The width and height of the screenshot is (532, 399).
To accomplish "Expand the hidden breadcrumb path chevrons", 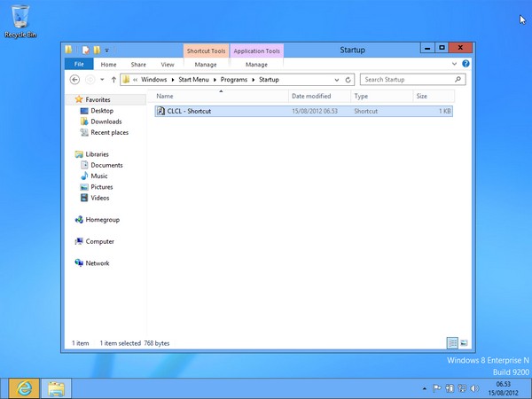I will 135,80.
